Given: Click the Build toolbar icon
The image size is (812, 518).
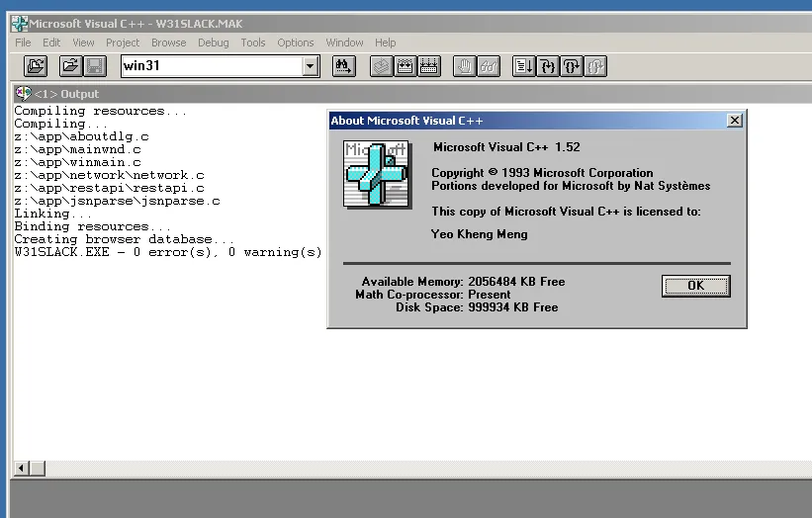Looking at the screenshot, I should (406, 66).
